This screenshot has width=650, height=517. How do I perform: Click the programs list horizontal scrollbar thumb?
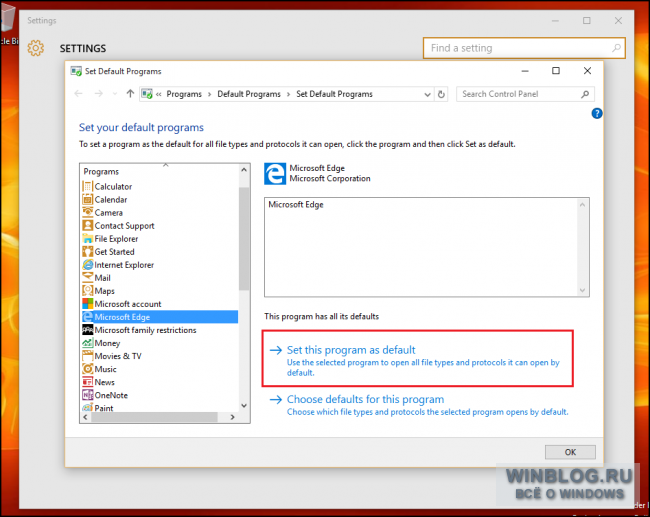pyautogui.click(x=154, y=417)
